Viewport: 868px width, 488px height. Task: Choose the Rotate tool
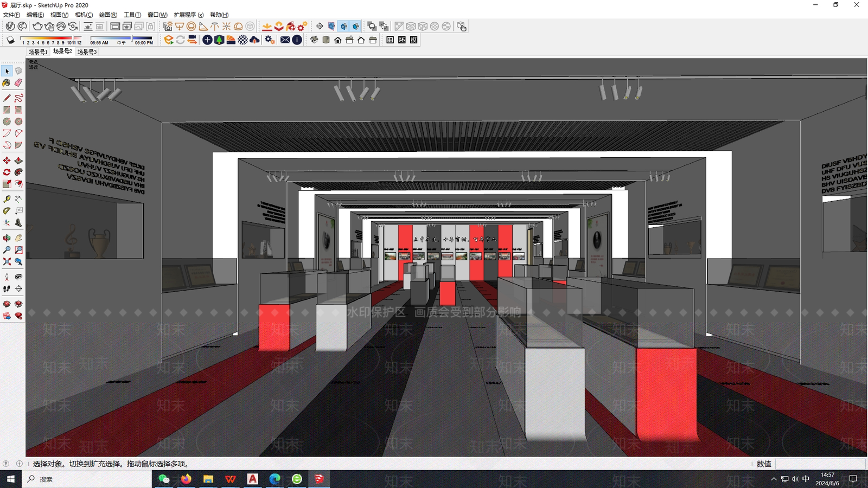[7, 172]
